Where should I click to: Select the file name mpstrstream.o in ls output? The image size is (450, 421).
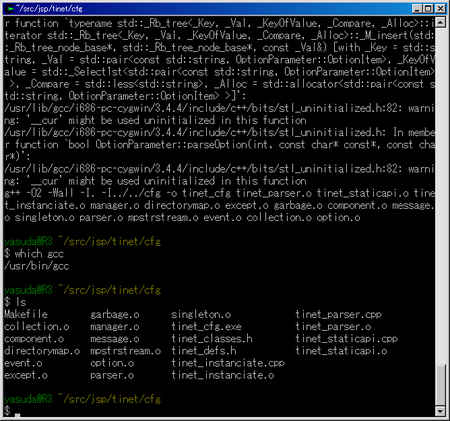pyautogui.click(x=125, y=351)
